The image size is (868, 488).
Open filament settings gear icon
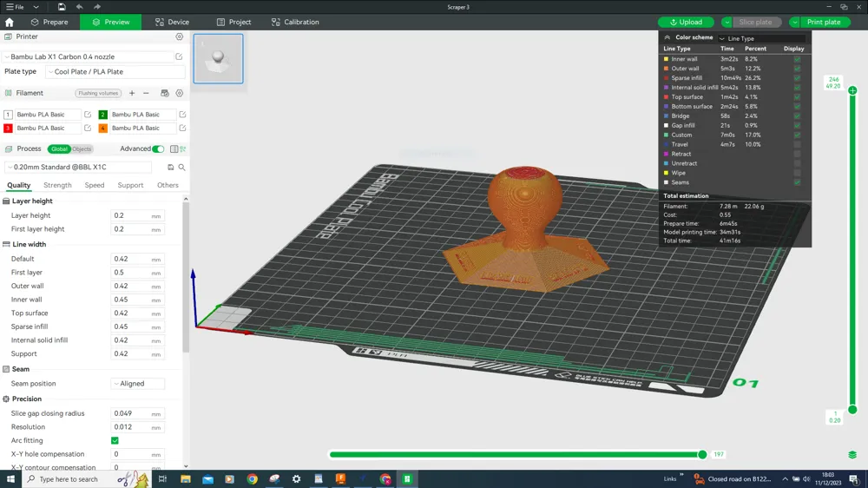point(180,93)
